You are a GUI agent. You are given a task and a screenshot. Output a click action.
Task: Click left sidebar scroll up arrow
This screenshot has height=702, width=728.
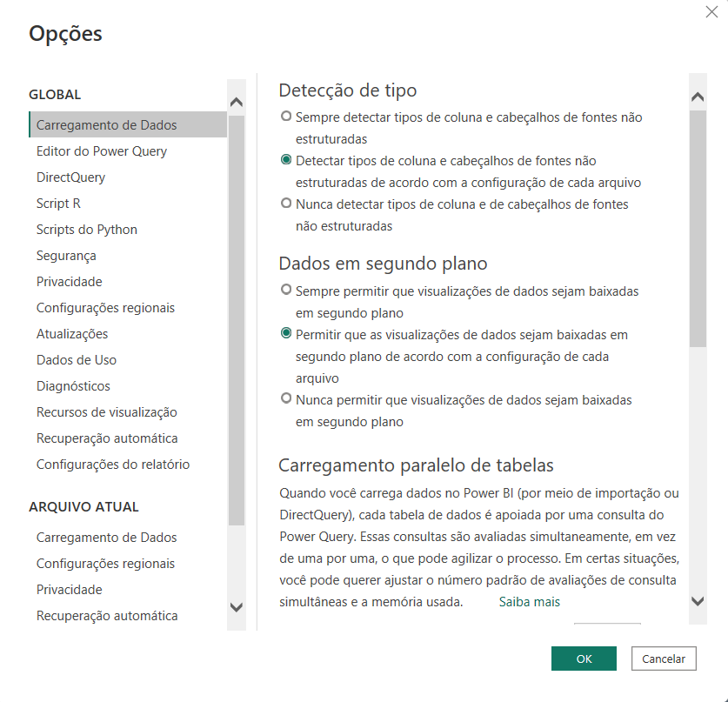click(x=237, y=102)
